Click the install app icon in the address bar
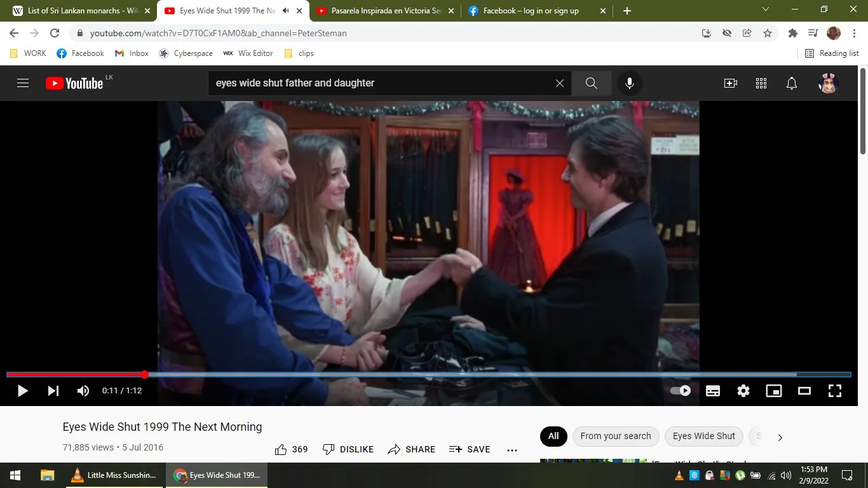 [707, 33]
